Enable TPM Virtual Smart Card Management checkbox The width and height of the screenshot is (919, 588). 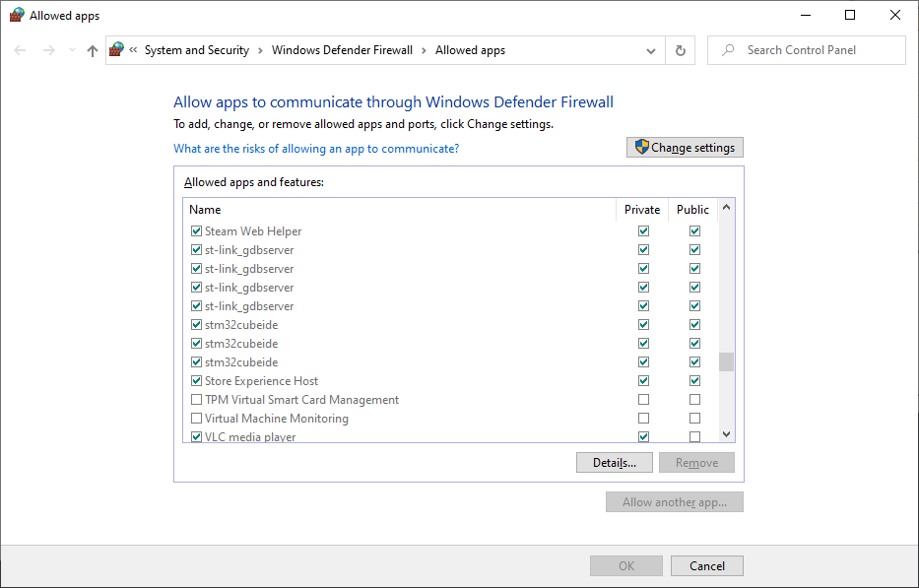[x=196, y=400]
